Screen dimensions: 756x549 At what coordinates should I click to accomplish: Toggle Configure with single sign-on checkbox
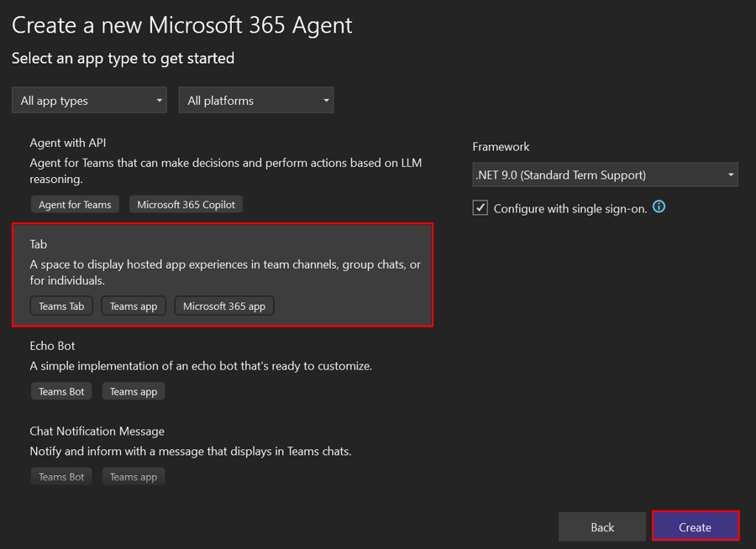[480, 208]
